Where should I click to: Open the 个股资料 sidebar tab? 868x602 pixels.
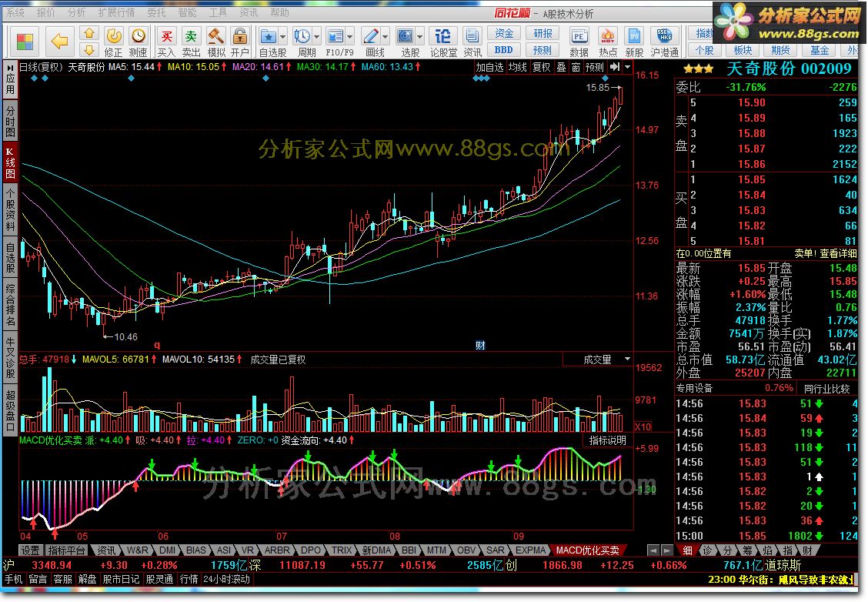coord(10,210)
